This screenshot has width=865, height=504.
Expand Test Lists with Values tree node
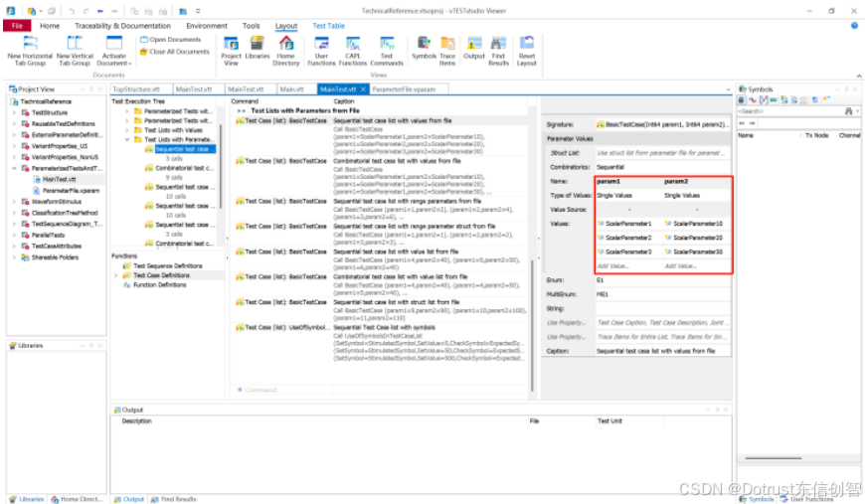click(127, 130)
